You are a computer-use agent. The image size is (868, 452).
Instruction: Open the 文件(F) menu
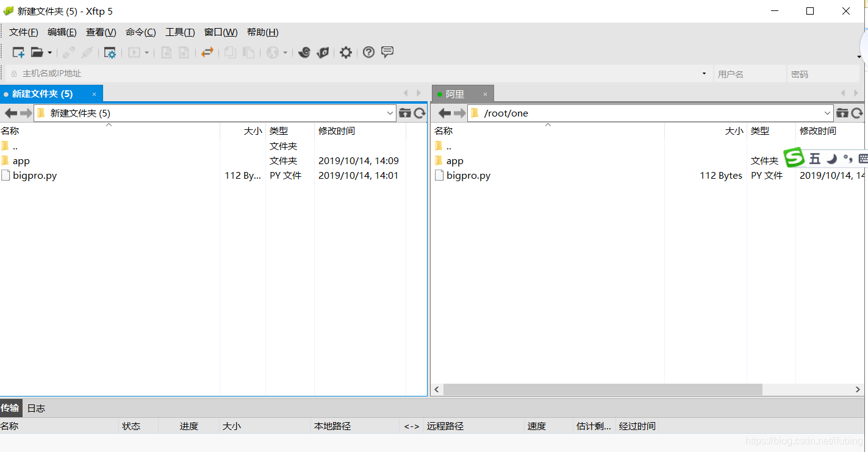tap(24, 32)
